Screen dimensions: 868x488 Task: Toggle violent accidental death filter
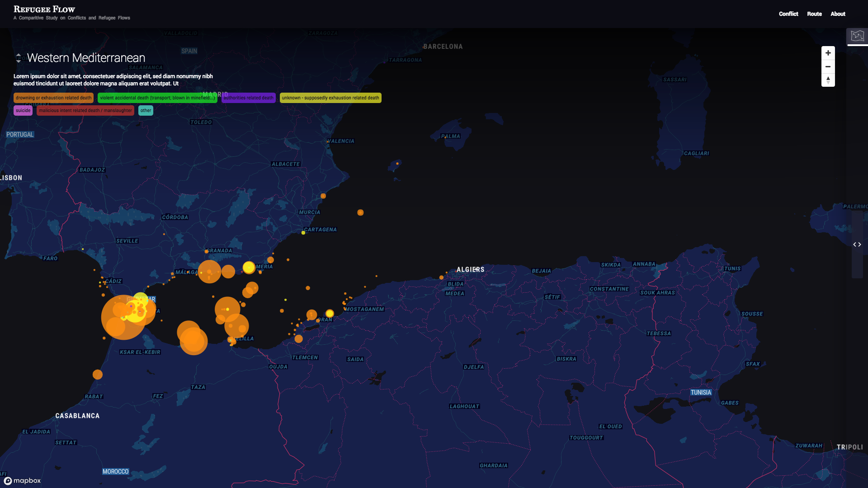[x=157, y=98]
